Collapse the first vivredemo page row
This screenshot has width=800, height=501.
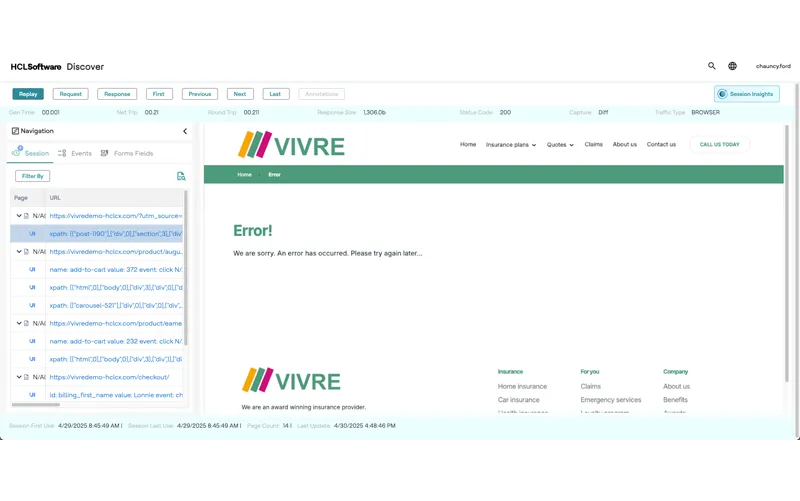pyautogui.click(x=19, y=215)
